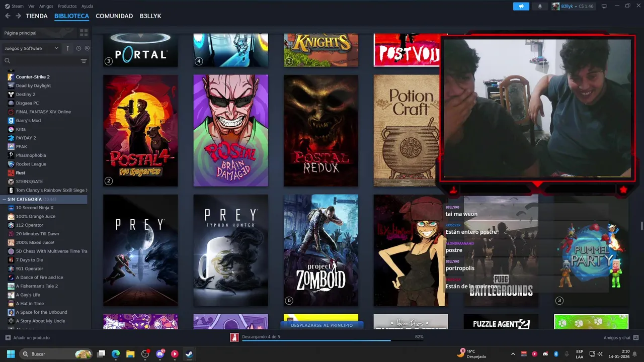Select Dead by Daylight in the sidebar

pos(33,85)
